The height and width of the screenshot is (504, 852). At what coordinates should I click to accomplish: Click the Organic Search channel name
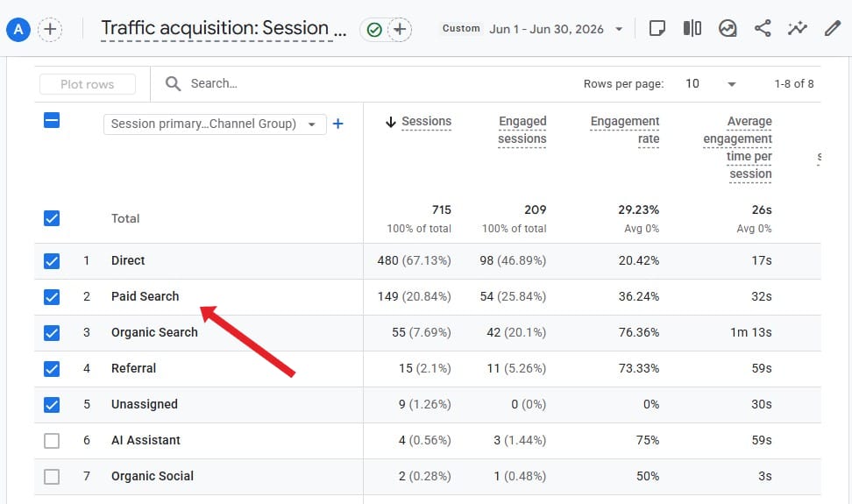click(x=154, y=332)
